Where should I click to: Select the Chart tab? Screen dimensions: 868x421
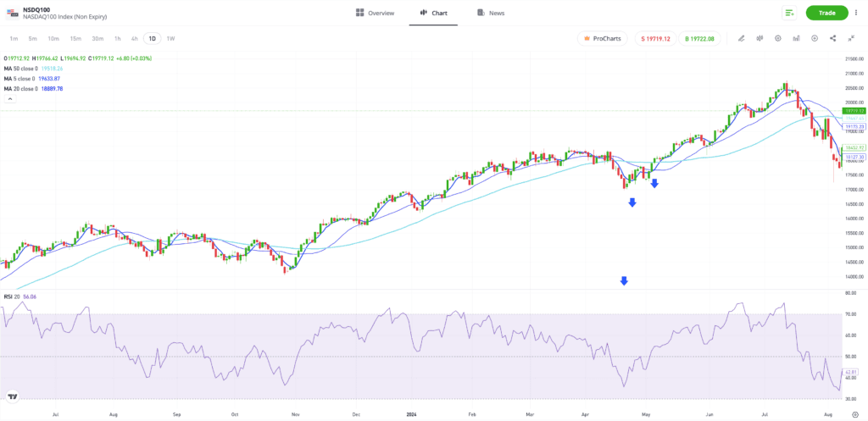click(433, 13)
